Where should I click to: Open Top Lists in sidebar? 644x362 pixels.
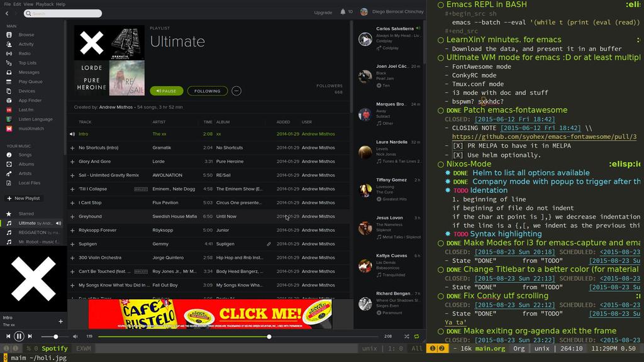27,63
